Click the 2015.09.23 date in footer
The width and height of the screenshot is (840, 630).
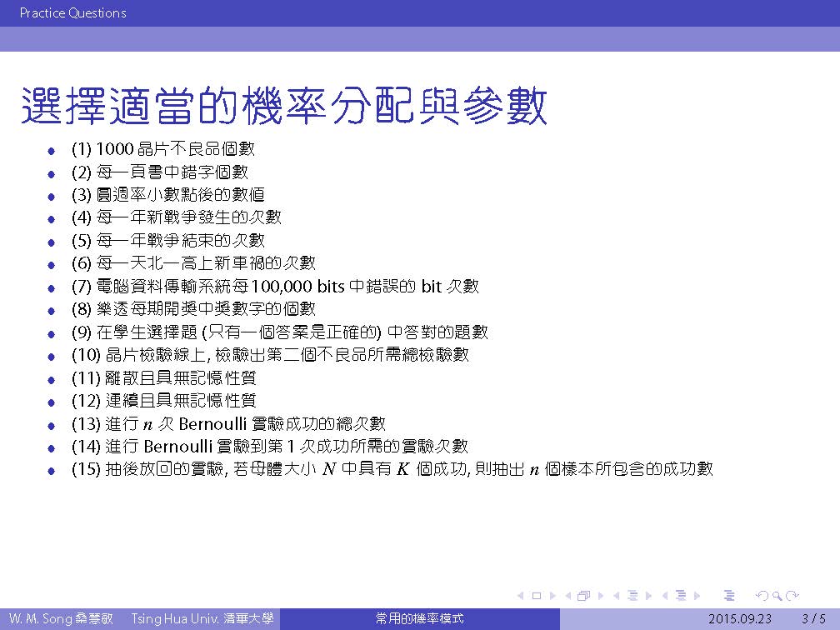739,619
